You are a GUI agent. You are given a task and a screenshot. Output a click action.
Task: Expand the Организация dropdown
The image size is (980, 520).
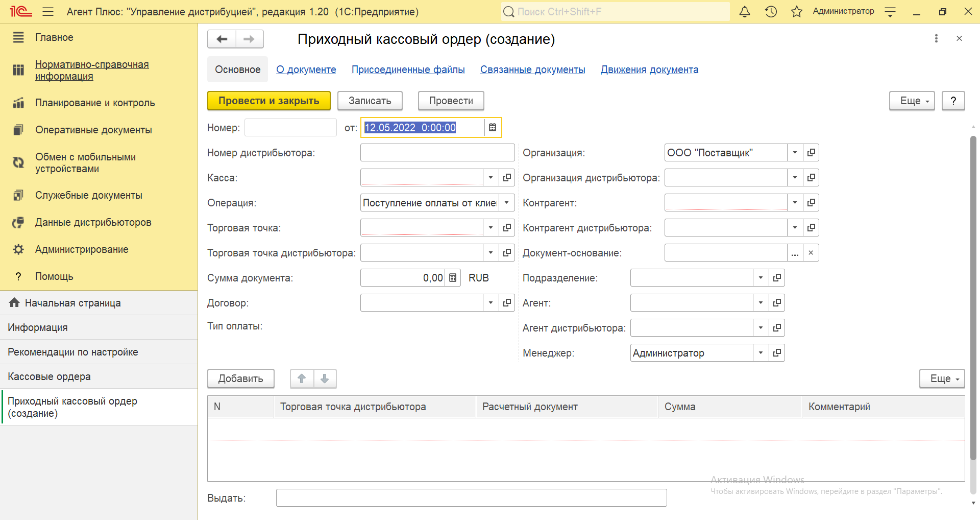click(x=795, y=153)
